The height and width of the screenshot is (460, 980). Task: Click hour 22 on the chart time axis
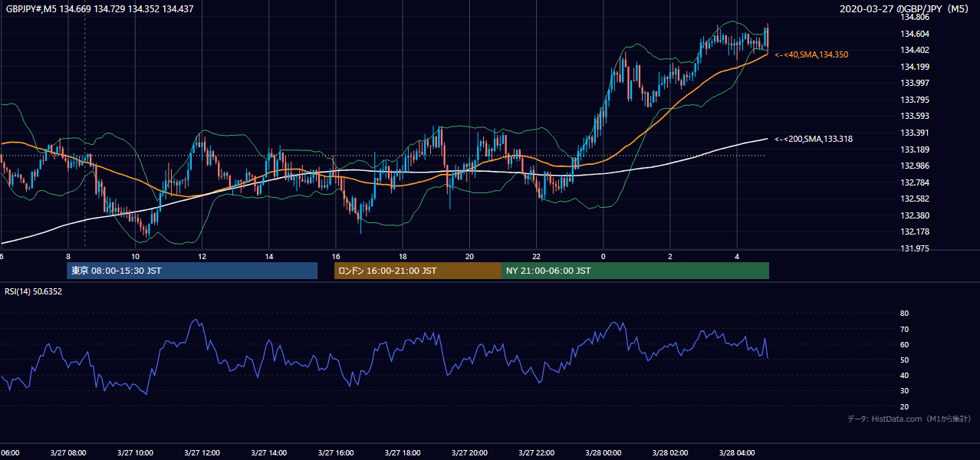[x=536, y=256]
